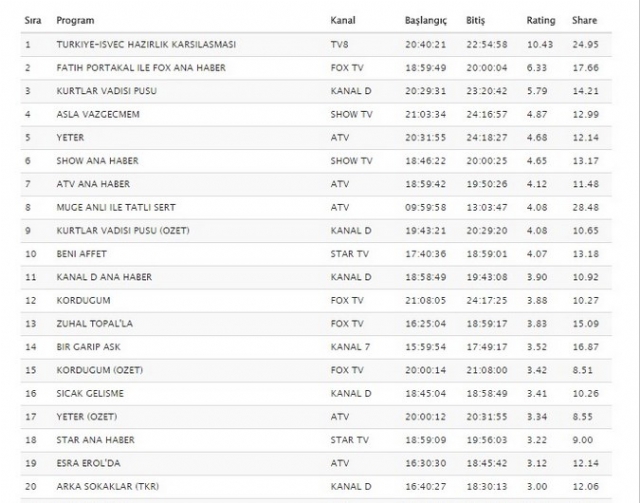Click the Başlangıç column header
The image size is (640, 503).
[x=428, y=20]
